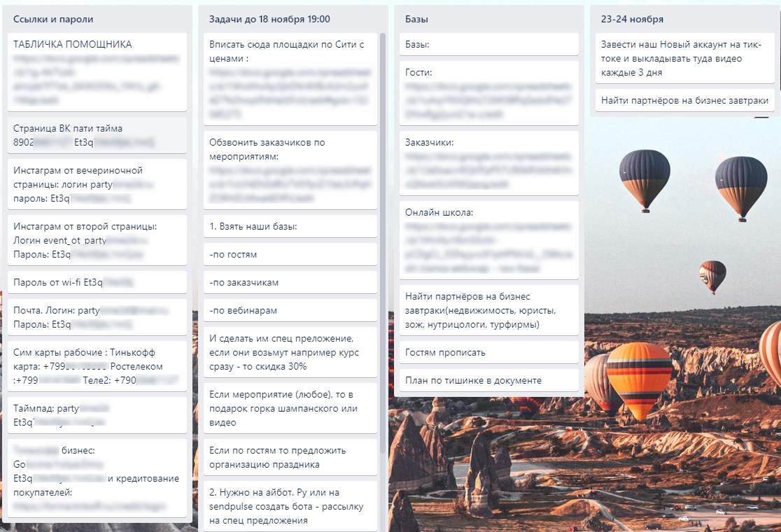This screenshot has width=781, height=532.
Task: Open the Таймпад card
Action: 97,414
